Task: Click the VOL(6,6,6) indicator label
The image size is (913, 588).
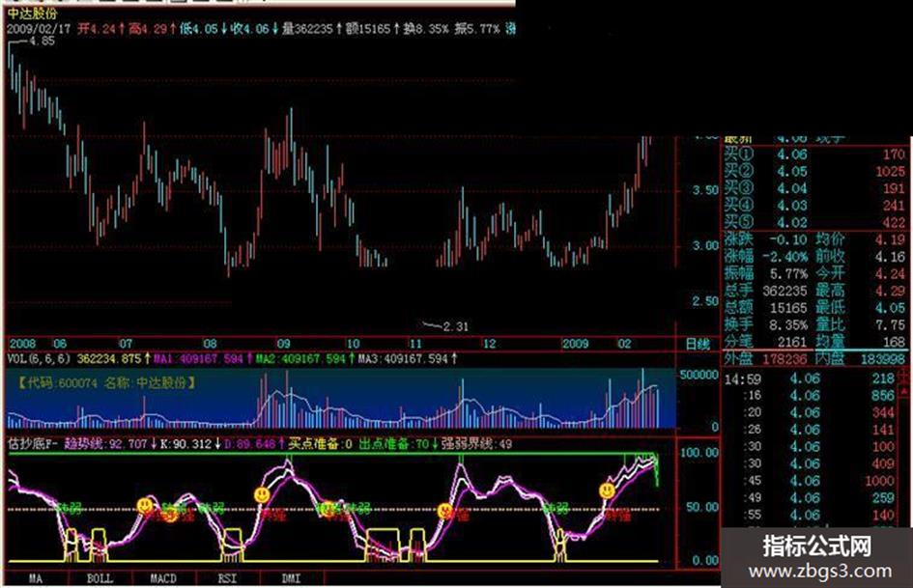Action: pyautogui.click(x=39, y=358)
